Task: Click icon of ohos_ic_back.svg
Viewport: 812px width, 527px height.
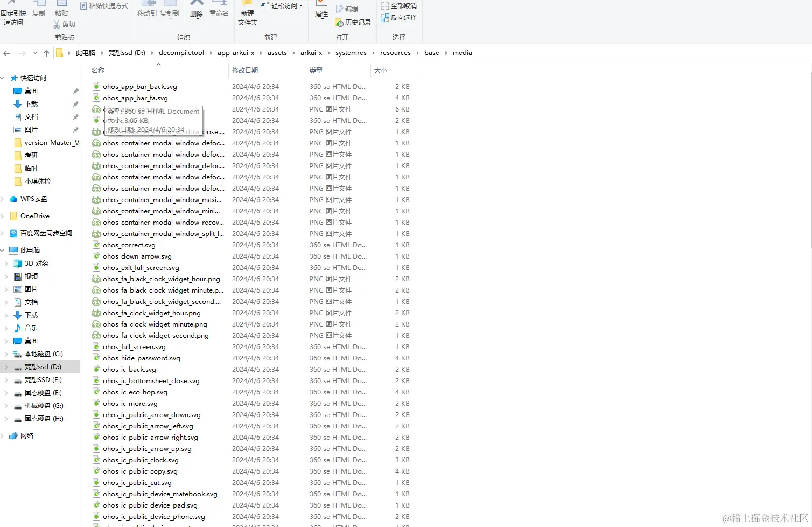Action: click(x=96, y=370)
